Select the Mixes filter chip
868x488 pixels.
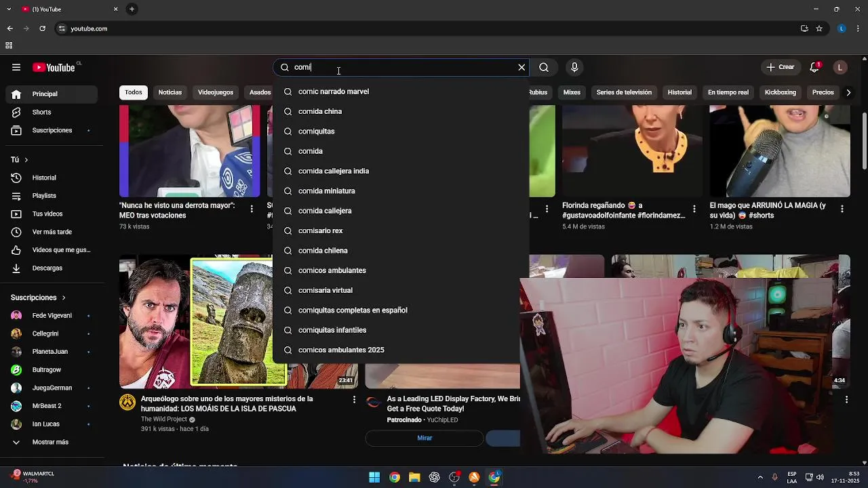click(x=572, y=92)
